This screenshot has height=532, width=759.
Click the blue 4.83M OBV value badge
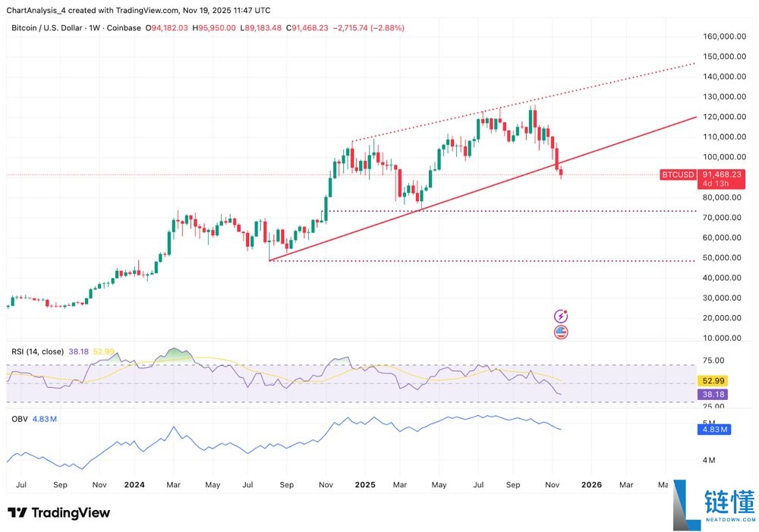click(x=716, y=430)
